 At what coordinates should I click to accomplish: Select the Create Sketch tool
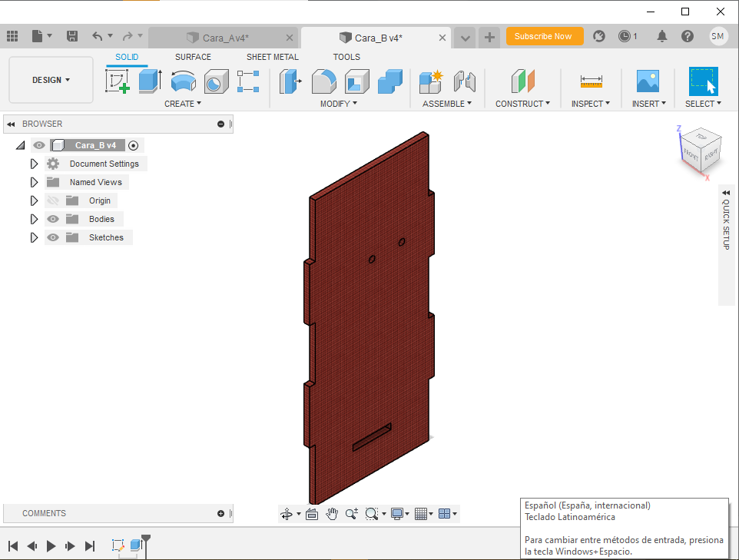[x=118, y=81]
